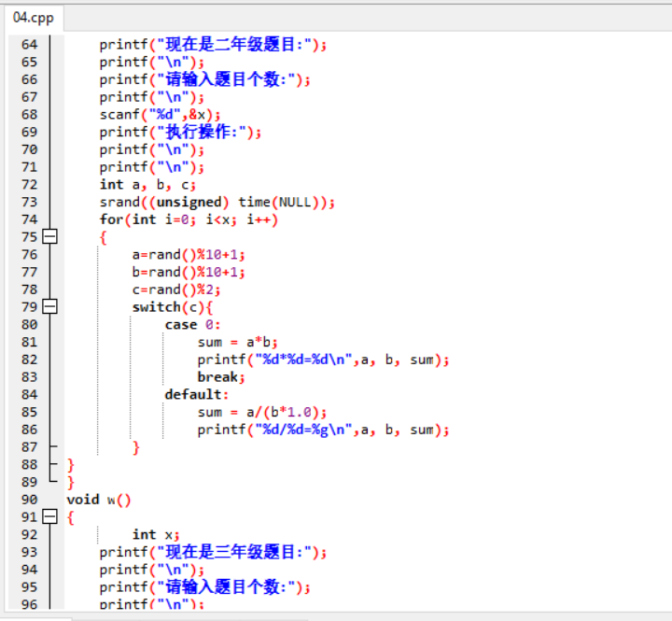Click the break; statement
The height and width of the screenshot is (621, 672).
pyautogui.click(x=221, y=377)
